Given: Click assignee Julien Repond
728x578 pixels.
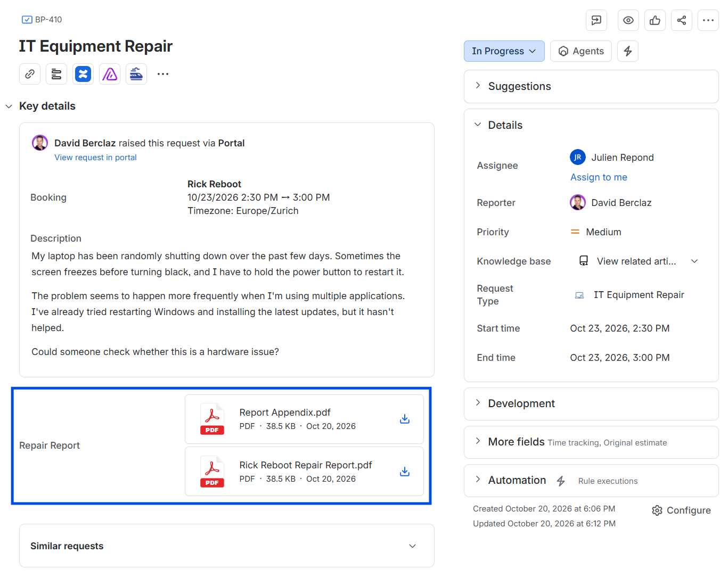Looking at the screenshot, I should (612, 158).
